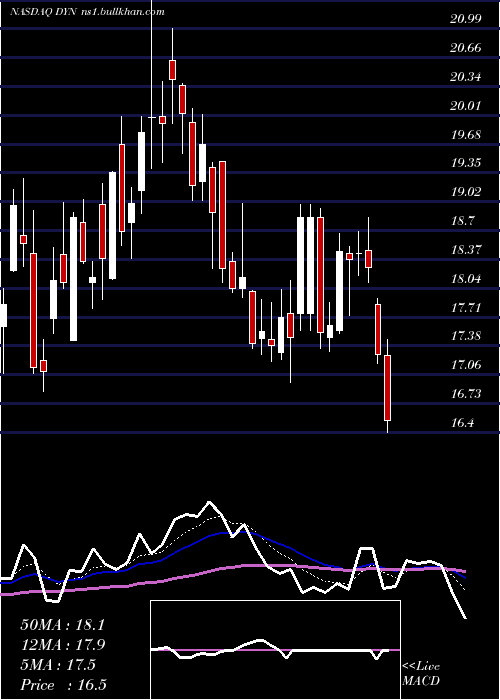Image resolution: width=500 pixels, height=700 pixels.
Task: Click the <<Live MACD label
Action: pos(421,674)
